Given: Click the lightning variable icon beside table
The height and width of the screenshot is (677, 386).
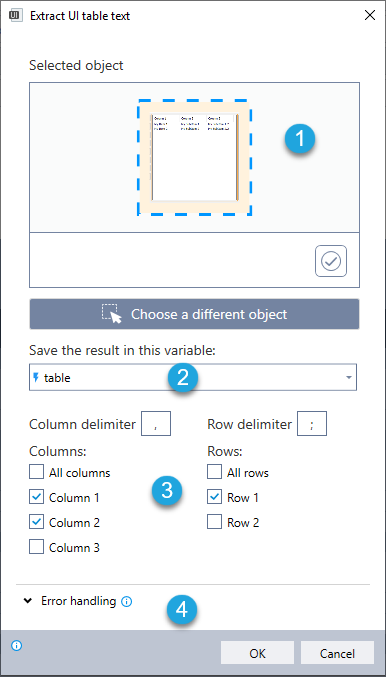Looking at the screenshot, I should 36,378.
